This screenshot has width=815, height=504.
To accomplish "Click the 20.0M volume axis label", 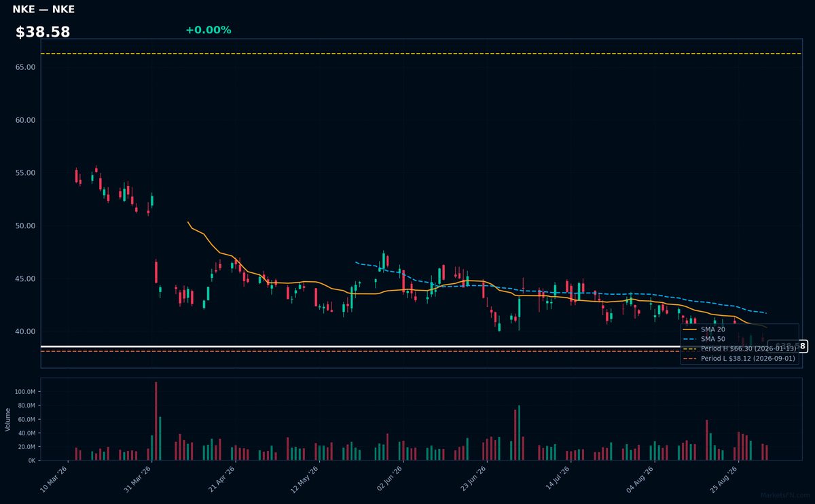I will [x=26, y=446].
